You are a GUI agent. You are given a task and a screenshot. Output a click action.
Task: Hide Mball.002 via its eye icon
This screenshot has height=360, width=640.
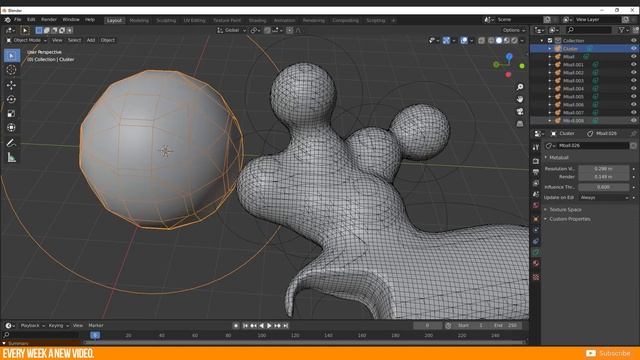pyautogui.click(x=633, y=73)
